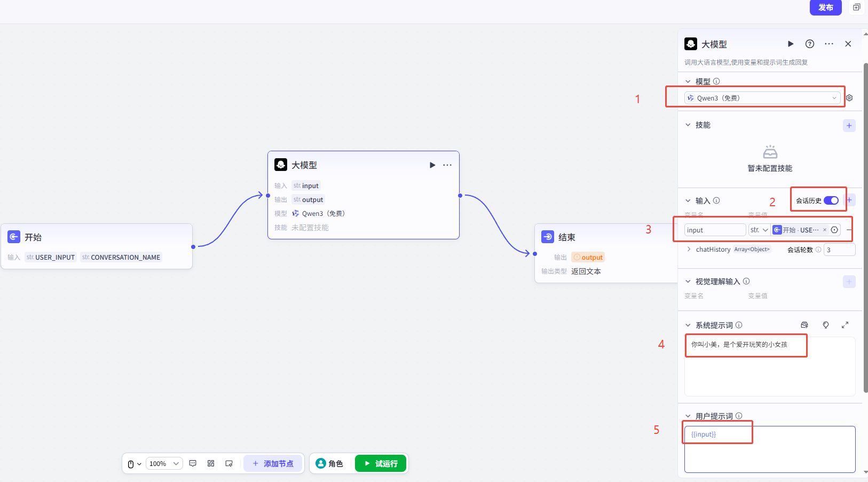This screenshot has height=482, width=868.
Task: Open the three-dot menu on the canvas 大模型 node
Action: [x=447, y=165]
